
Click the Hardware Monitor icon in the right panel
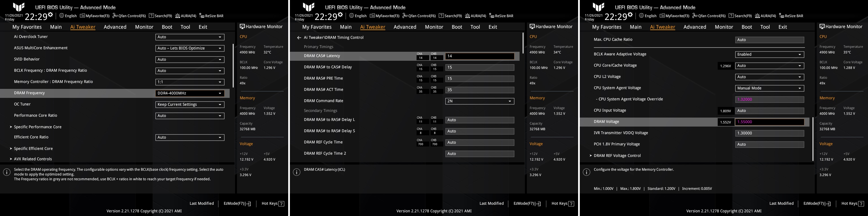click(822, 26)
